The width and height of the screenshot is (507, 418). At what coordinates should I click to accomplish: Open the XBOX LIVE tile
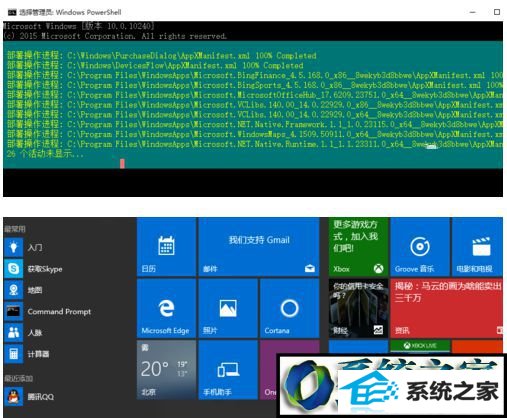420,346
